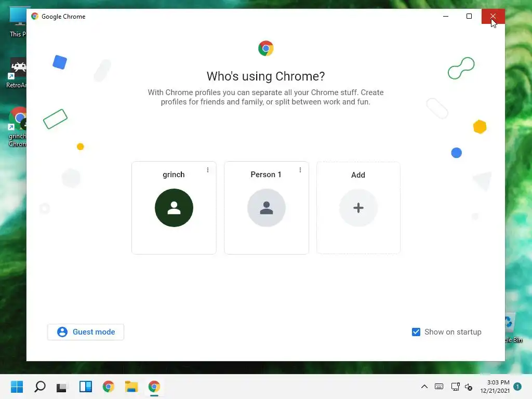532x399 pixels.
Task: Click the muted volume tray icon
Action: coord(469,387)
